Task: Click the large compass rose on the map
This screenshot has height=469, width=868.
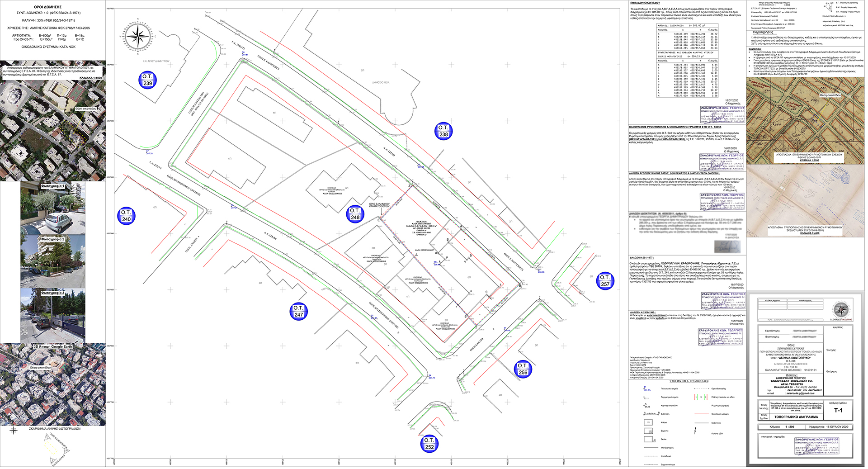Action: pos(137,37)
